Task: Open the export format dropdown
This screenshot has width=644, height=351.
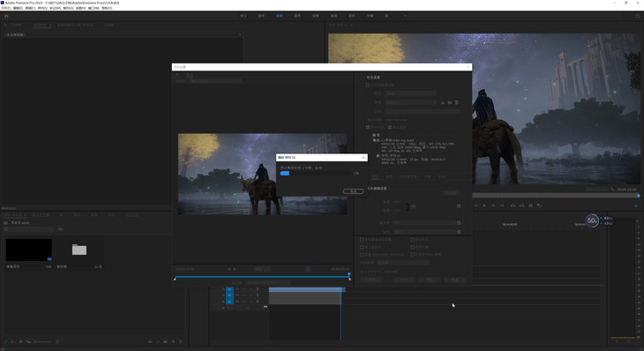Action: 411,93
